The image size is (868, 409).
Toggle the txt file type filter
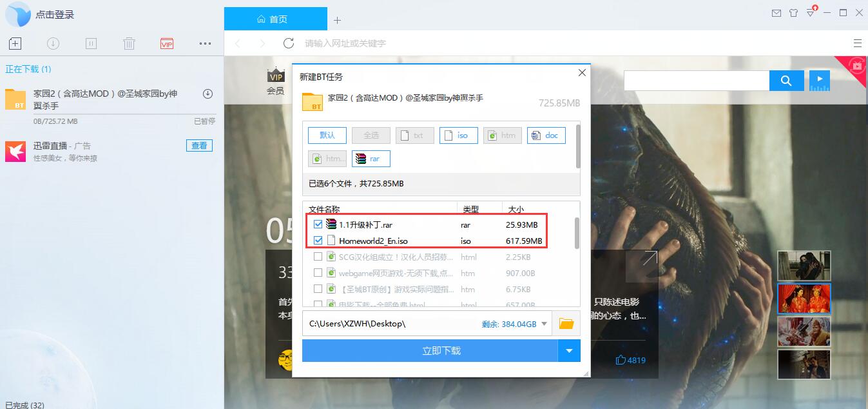coord(414,135)
